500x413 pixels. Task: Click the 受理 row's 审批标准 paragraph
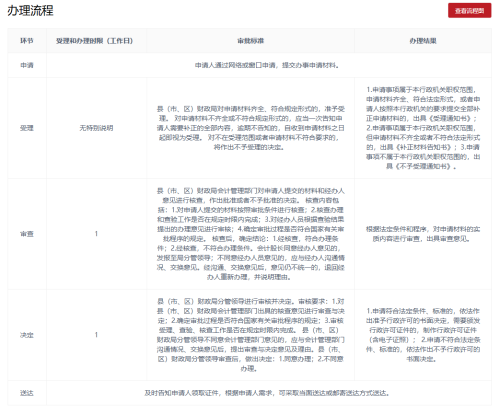[250, 128]
